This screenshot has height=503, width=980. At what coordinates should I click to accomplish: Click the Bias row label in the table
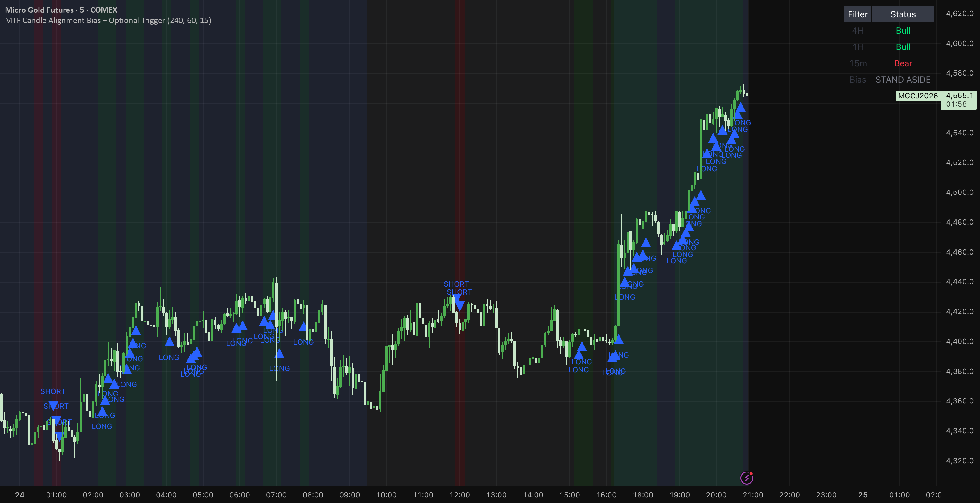click(858, 80)
